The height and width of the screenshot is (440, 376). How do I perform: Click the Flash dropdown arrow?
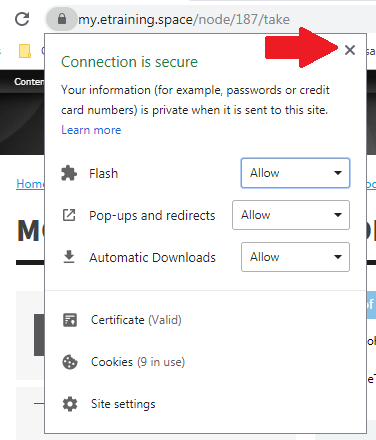coord(338,173)
